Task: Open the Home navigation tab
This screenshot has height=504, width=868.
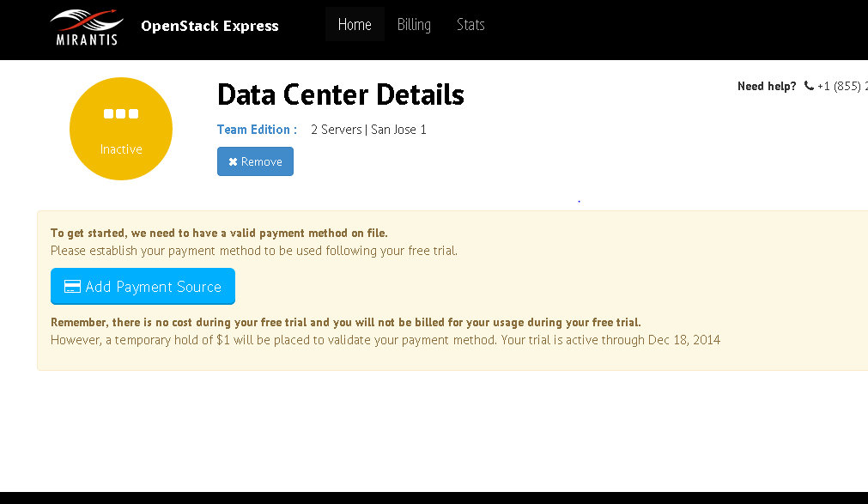Action: pos(355,24)
